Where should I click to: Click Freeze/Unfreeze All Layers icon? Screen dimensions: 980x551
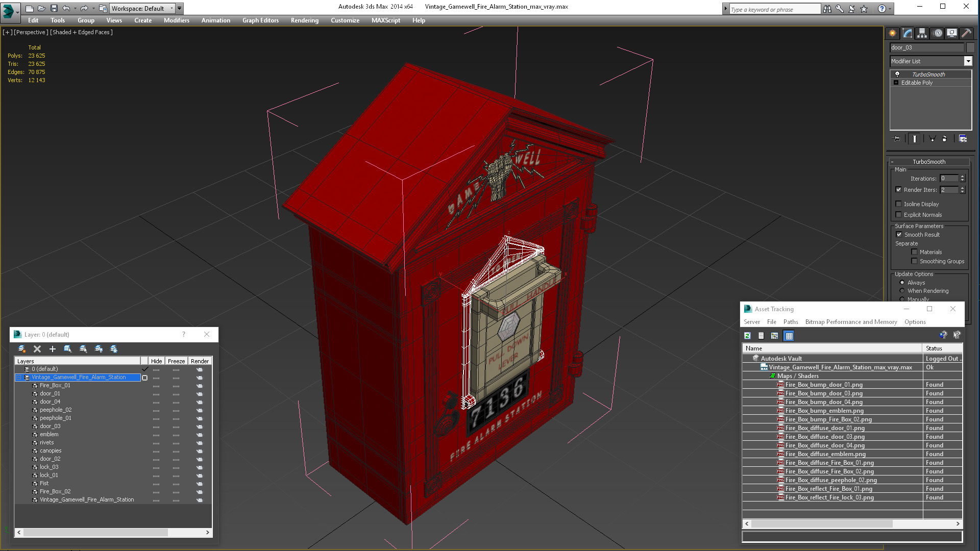(x=114, y=349)
